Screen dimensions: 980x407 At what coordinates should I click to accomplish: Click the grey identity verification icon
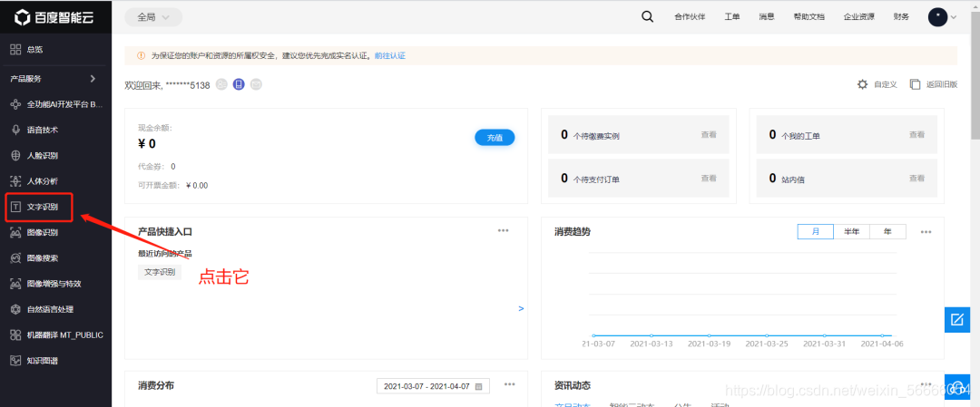[x=221, y=85]
